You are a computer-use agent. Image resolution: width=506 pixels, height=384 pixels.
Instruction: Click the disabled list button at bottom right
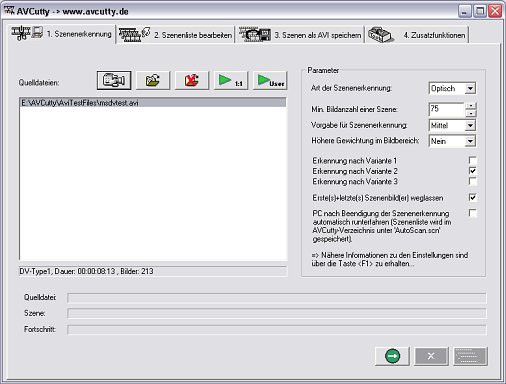[x=470, y=356]
